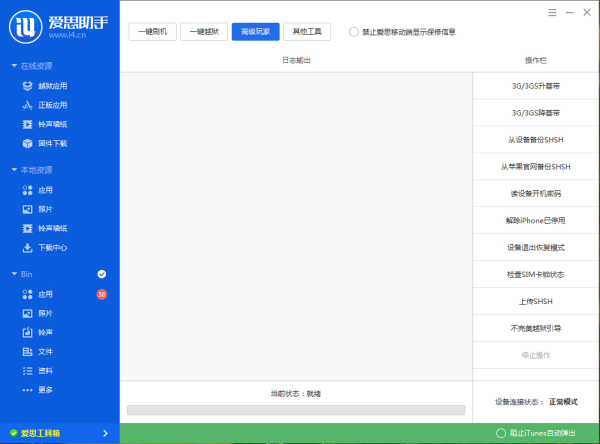Screen dimensions: 600x444
Task: Open 下载中心 under 本地资源
Action: [x=52, y=247]
